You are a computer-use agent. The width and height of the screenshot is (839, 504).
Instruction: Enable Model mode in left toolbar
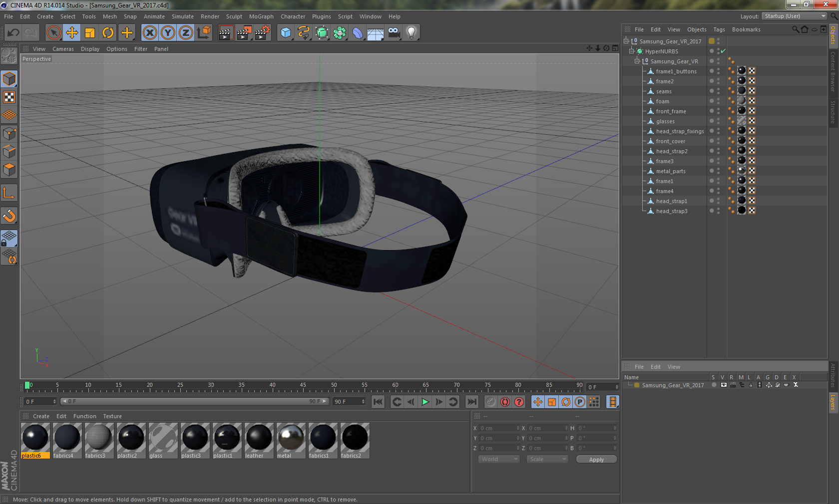coord(9,79)
